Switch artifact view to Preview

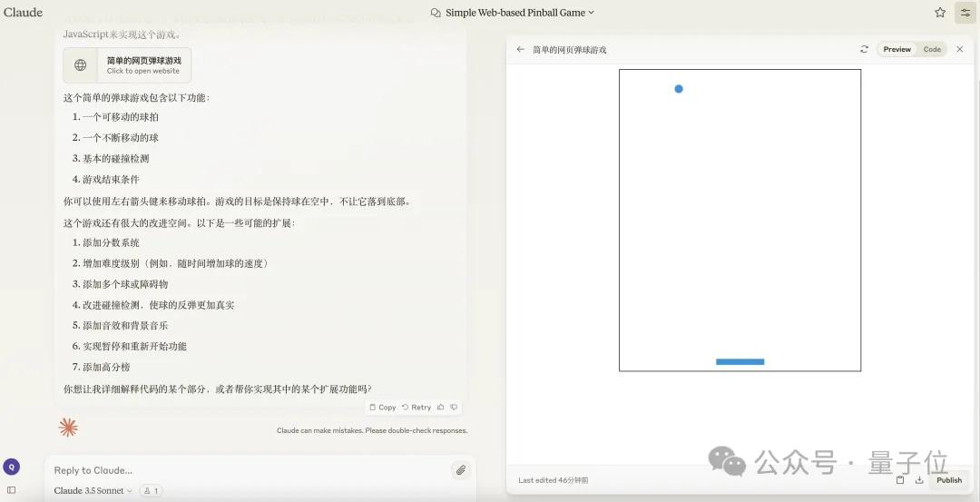897,49
